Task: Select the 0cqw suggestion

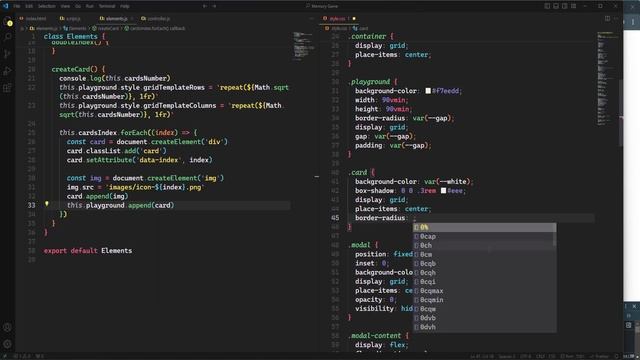Action: 484,309
